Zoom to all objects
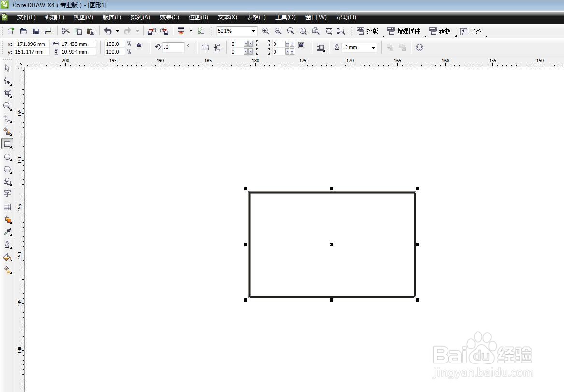564x392 pixels. [x=303, y=31]
